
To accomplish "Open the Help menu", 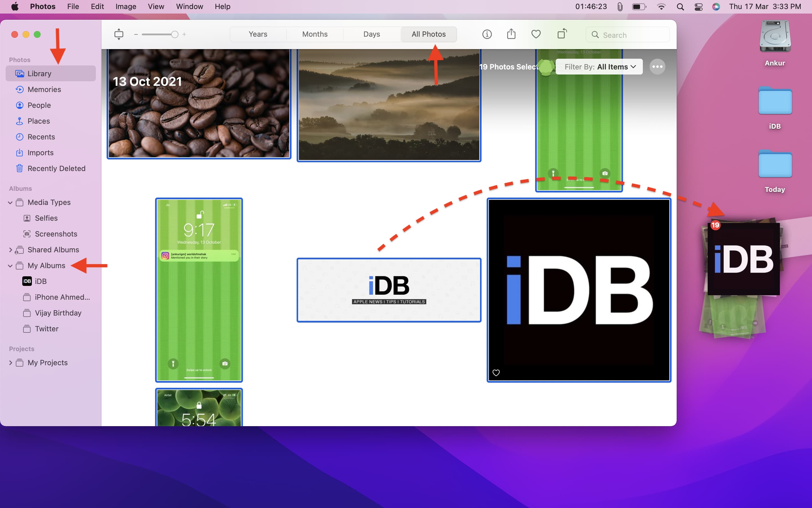I will tap(222, 6).
